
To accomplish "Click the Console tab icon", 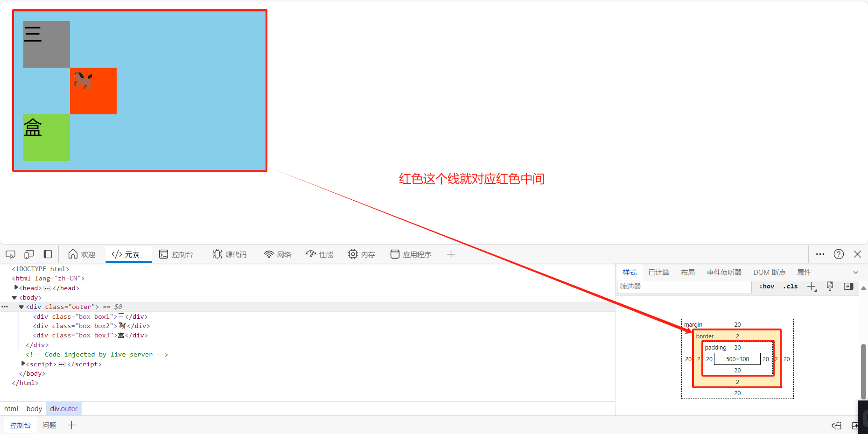I will coord(163,254).
